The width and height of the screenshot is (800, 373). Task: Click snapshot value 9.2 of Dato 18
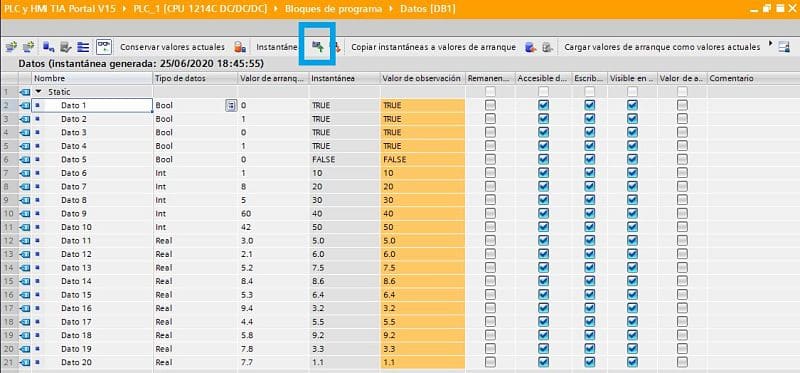(x=344, y=335)
